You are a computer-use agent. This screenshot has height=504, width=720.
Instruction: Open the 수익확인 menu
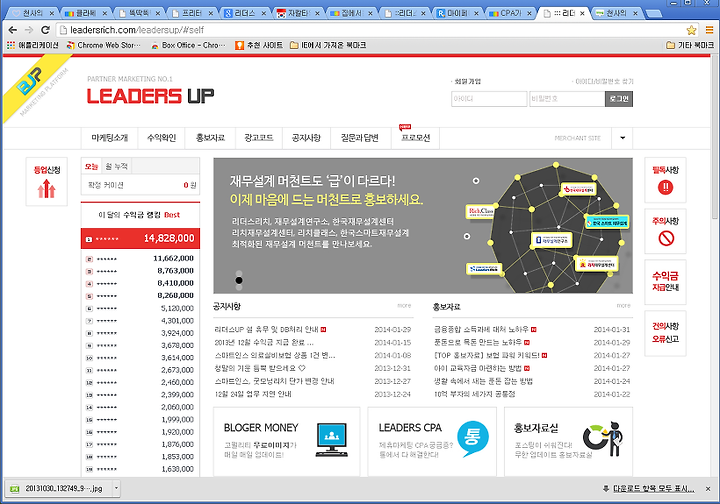161,138
